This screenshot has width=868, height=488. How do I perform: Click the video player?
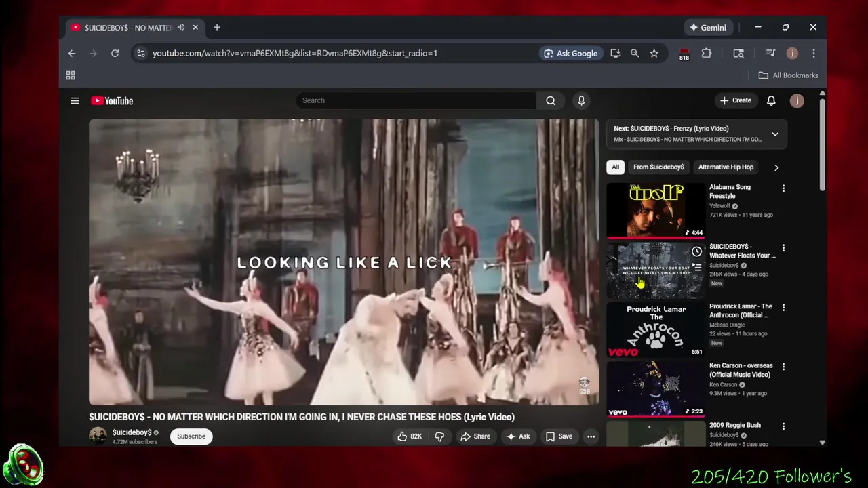[x=344, y=262]
